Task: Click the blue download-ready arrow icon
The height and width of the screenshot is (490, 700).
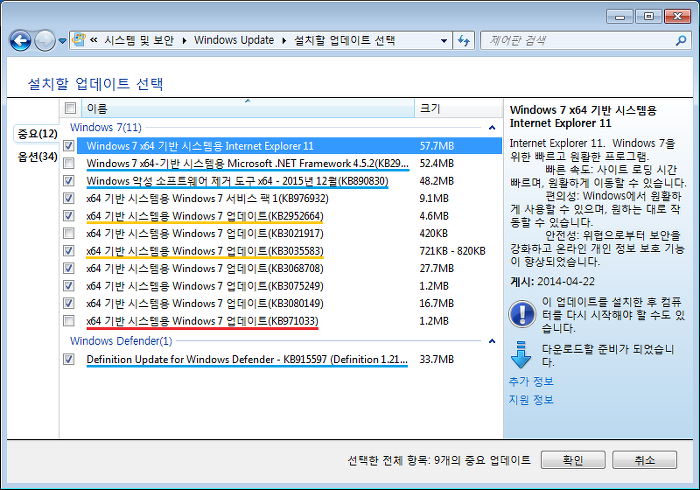Action: click(x=521, y=355)
